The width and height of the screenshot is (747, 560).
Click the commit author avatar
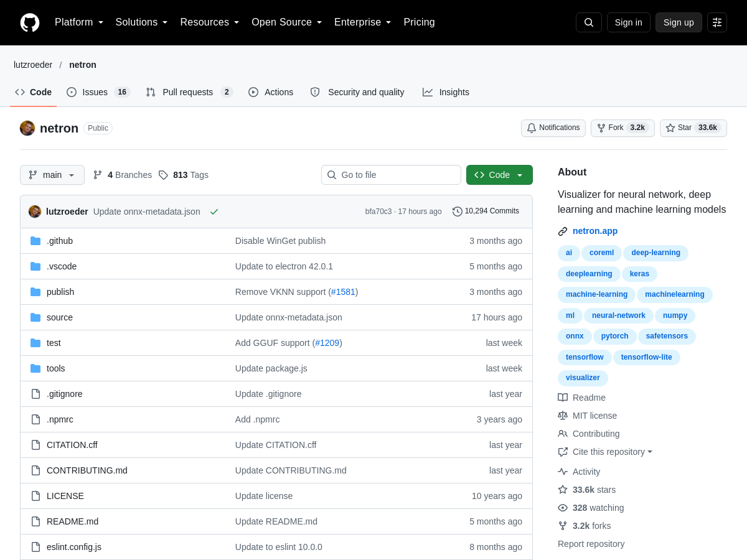(x=35, y=212)
